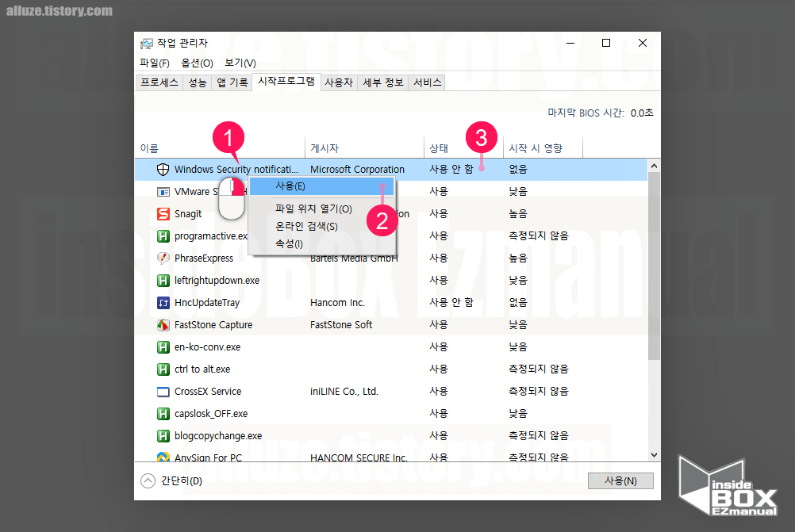795x532 pixels.
Task: Click the VMware startup entry icon
Action: coord(163,192)
